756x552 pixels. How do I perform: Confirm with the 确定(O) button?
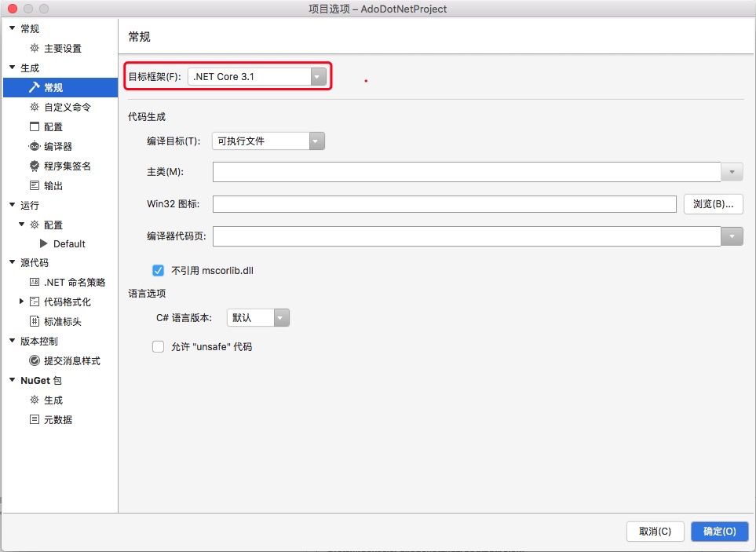click(x=719, y=532)
